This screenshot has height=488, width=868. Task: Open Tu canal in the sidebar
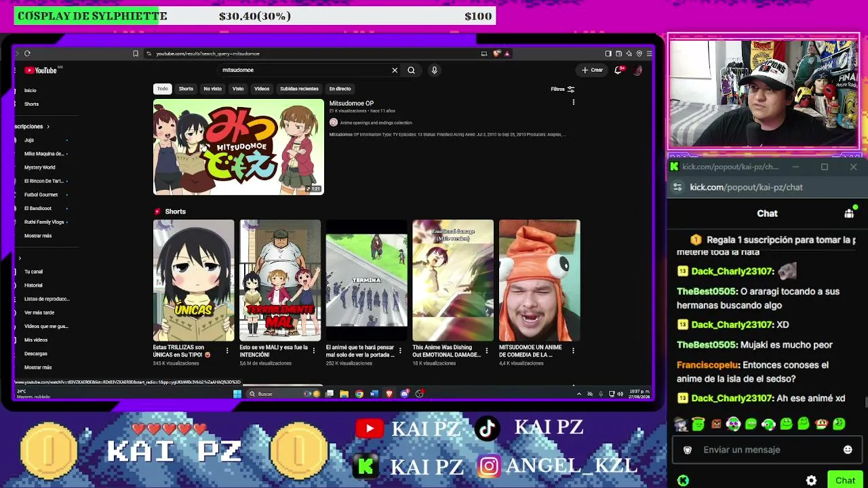pos(33,272)
